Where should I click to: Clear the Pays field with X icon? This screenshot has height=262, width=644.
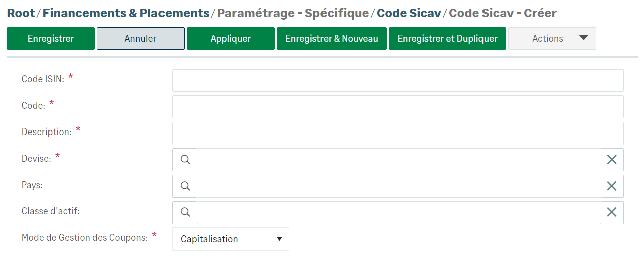pos(612,186)
